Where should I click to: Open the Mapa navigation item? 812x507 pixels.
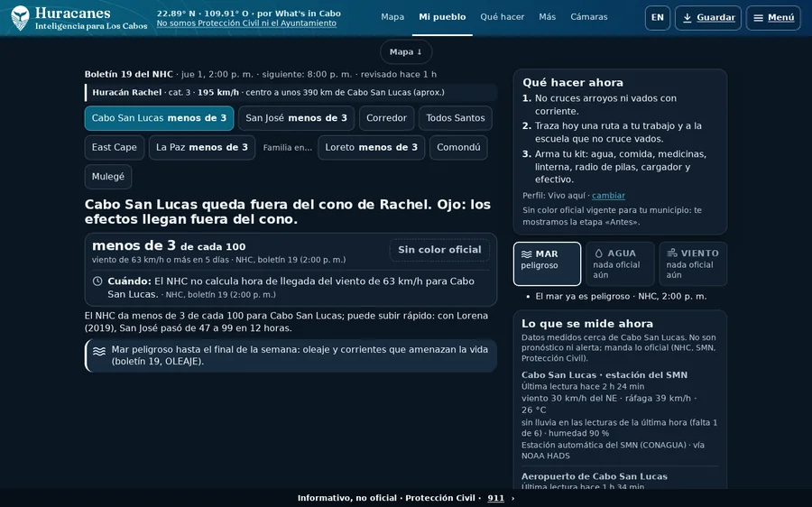392,17
